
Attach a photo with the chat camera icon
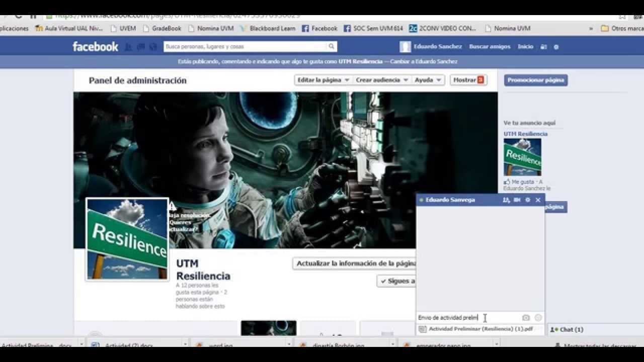(525, 317)
